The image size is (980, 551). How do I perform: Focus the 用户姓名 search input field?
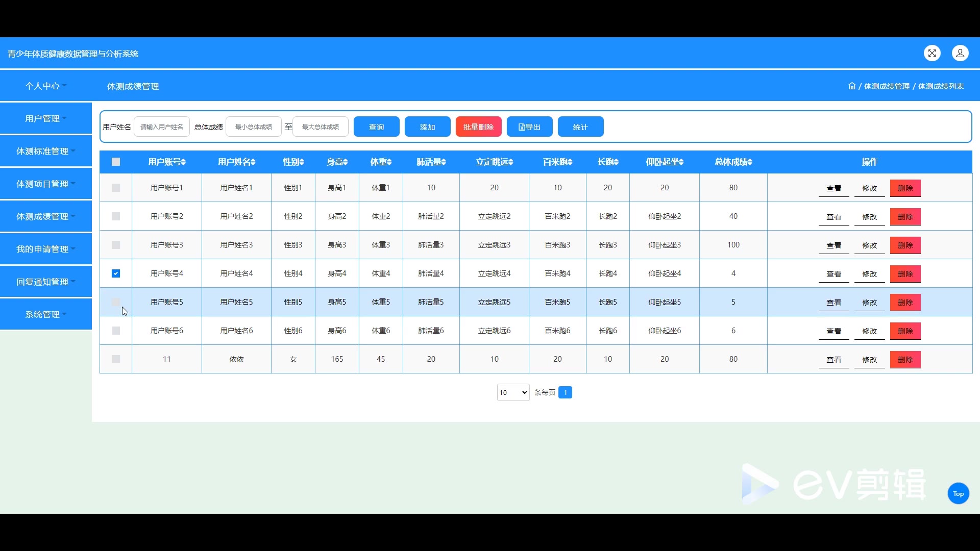pos(162,127)
